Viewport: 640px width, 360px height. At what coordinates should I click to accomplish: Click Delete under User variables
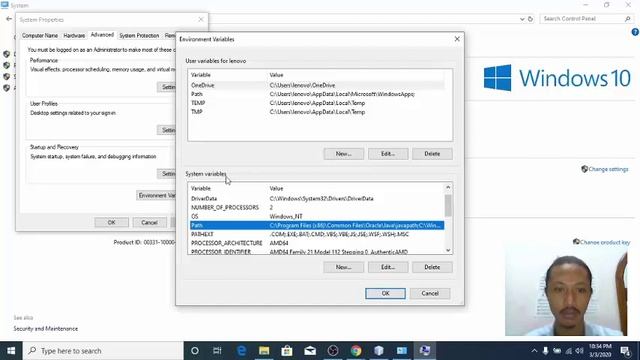point(432,154)
